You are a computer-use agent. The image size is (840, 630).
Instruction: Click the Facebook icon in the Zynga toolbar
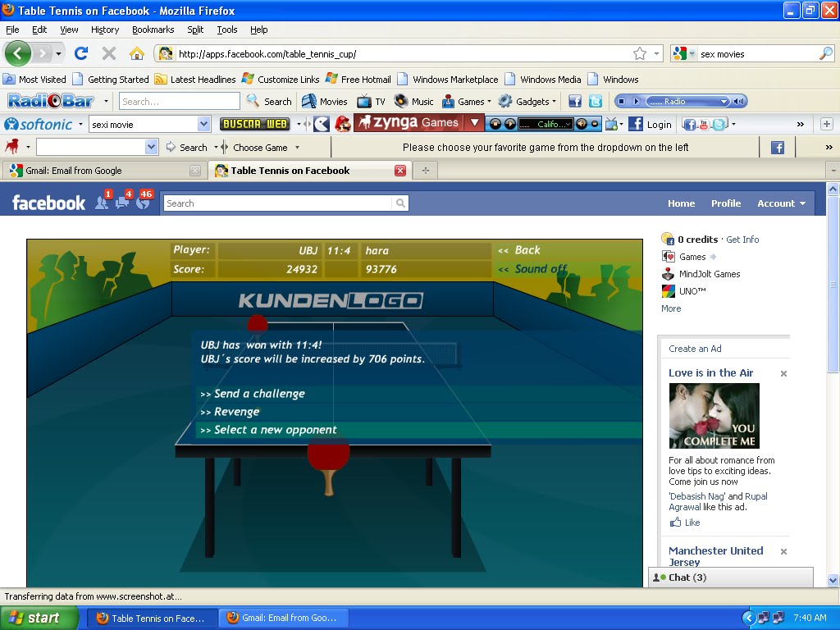[778, 148]
